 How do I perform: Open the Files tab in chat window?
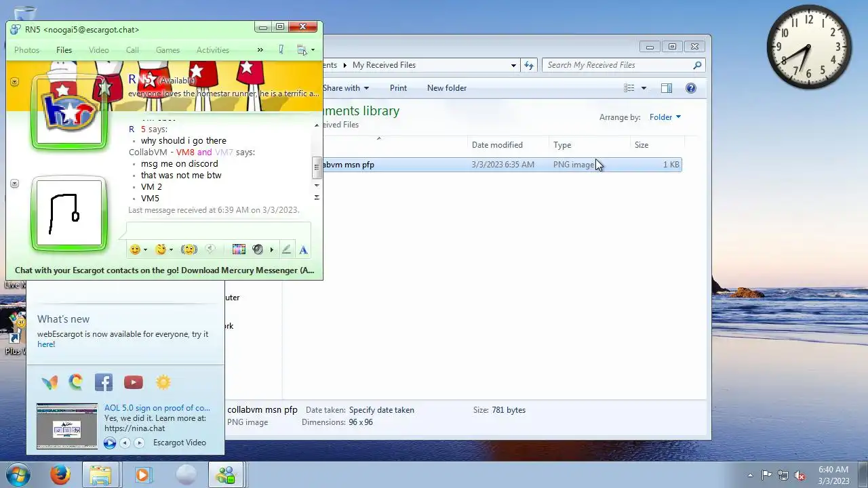(x=64, y=50)
